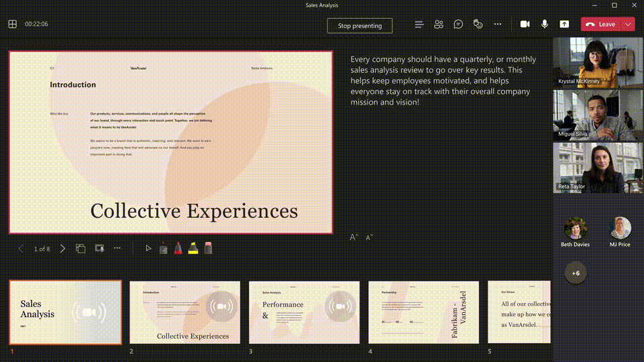The width and height of the screenshot is (644, 362).
Task: Show the +6 additional participants
Action: click(576, 273)
